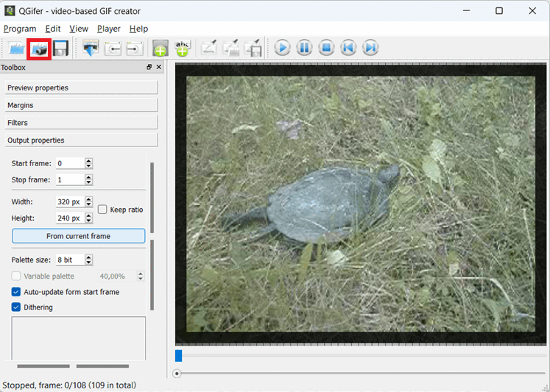Click the turtle video preview frame

361,204
